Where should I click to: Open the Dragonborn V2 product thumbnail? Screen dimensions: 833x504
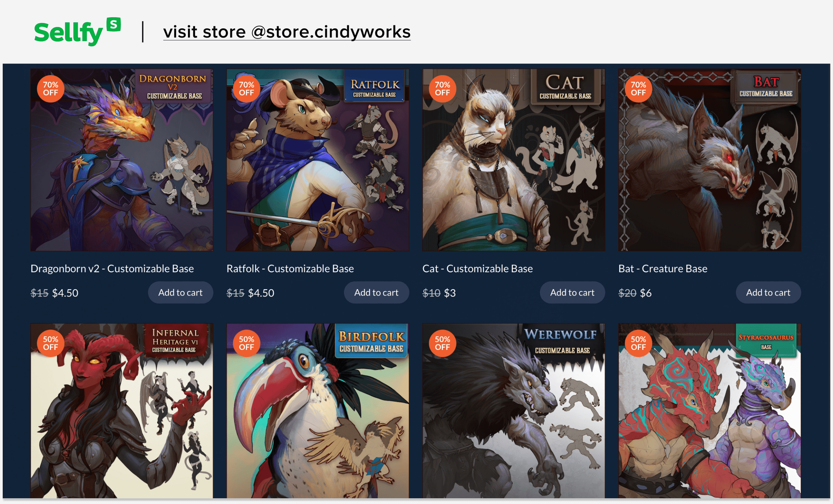pyautogui.click(x=122, y=160)
